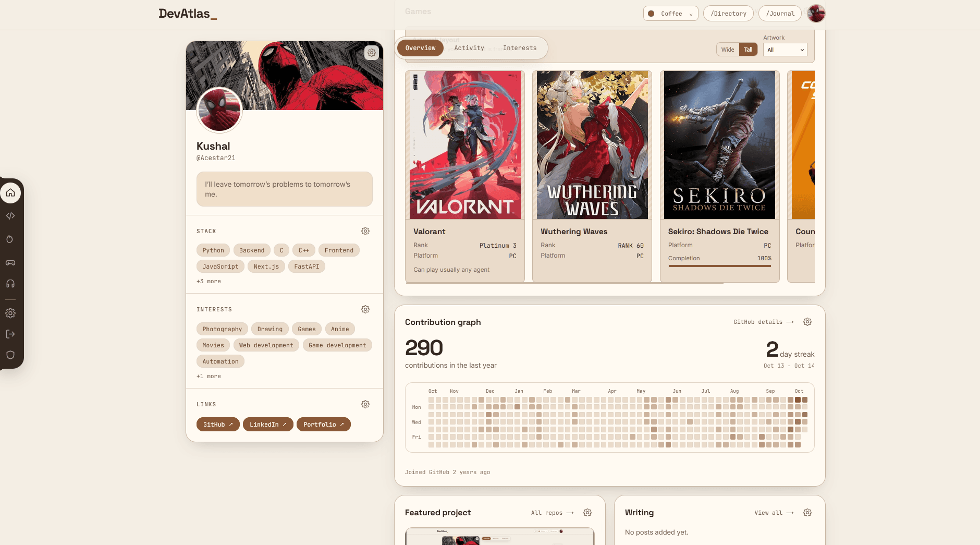Click the Game development interest tag

click(337, 345)
